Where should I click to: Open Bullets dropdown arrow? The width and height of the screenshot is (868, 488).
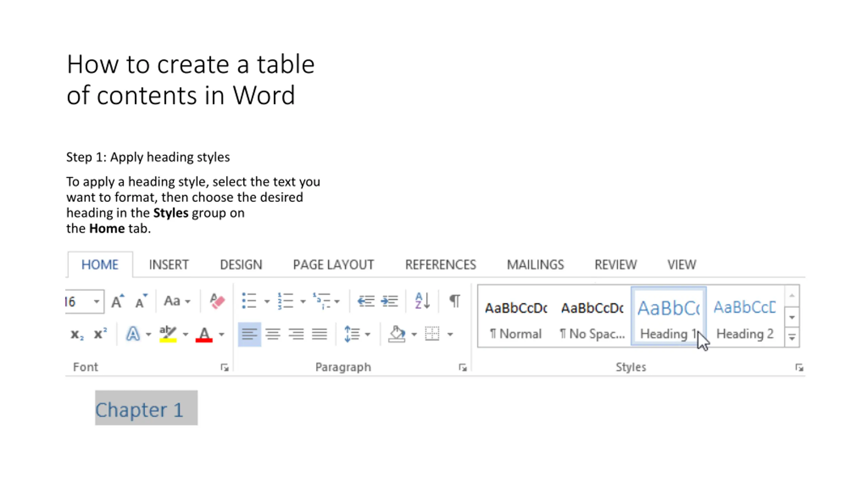(267, 301)
